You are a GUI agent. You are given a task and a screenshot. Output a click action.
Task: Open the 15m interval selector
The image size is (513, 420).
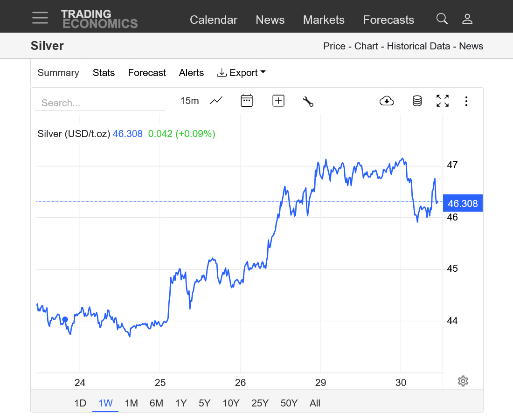click(x=189, y=101)
